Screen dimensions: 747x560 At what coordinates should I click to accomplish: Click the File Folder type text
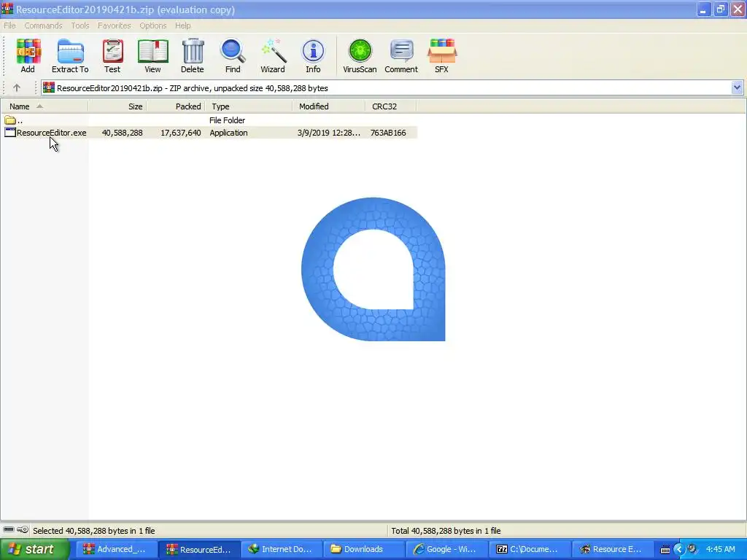coord(228,120)
